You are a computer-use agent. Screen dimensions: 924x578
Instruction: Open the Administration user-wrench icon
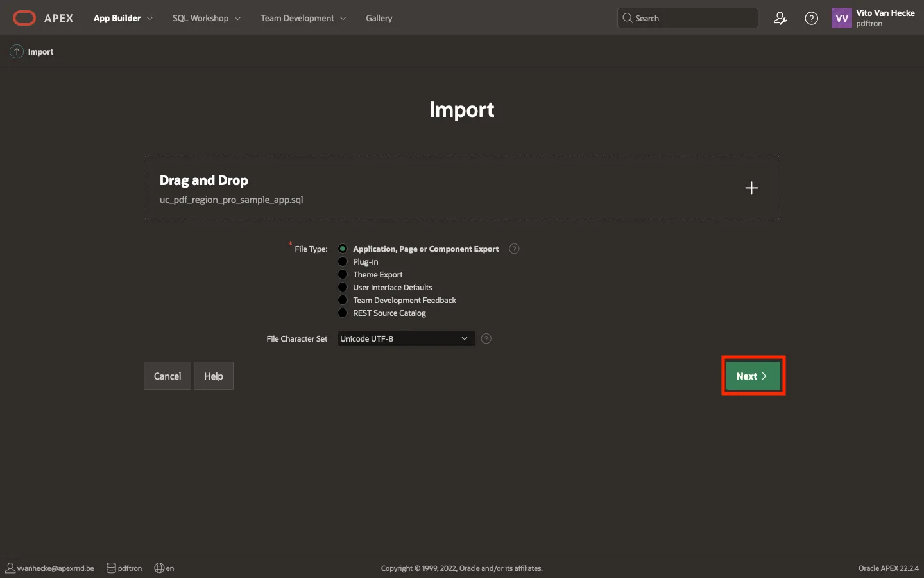click(x=780, y=19)
